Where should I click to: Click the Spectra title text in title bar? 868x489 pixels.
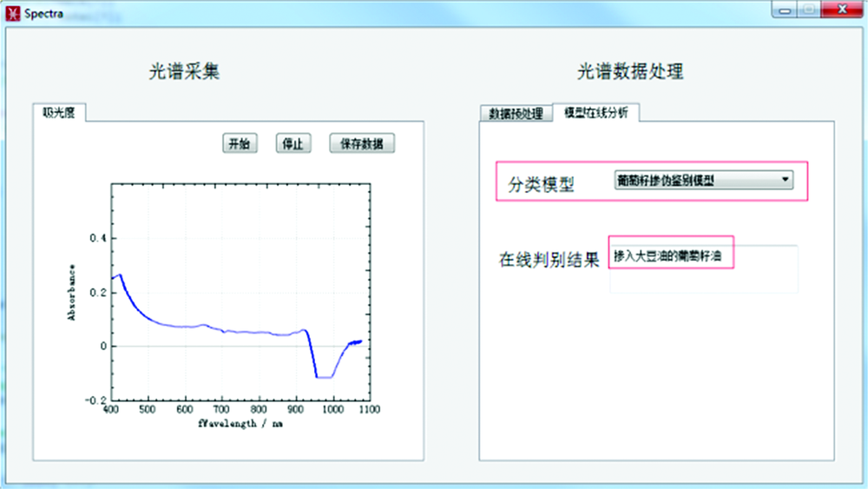click(x=43, y=14)
